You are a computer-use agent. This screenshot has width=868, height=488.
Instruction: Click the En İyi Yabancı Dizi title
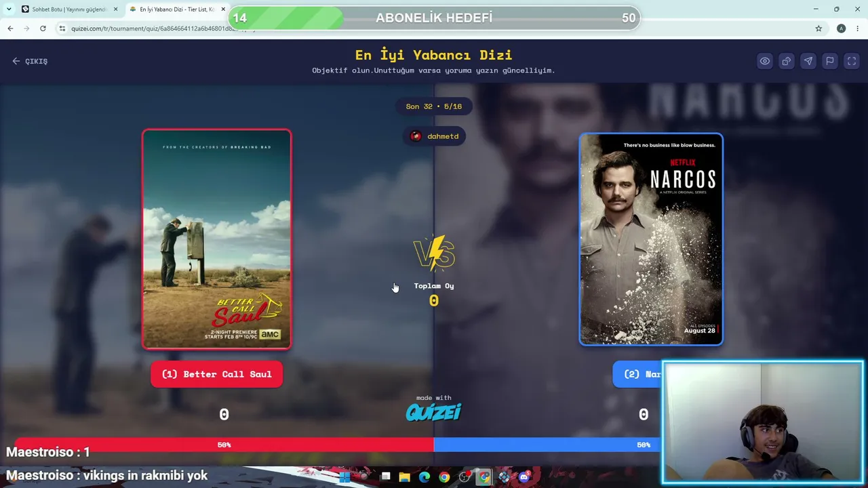click(434, 55)
